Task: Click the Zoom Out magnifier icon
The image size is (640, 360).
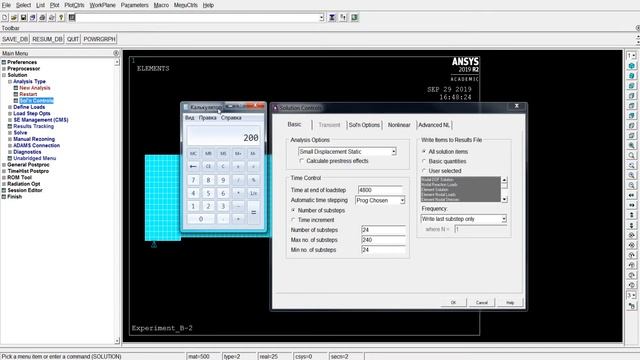Action: pos(631,185)
